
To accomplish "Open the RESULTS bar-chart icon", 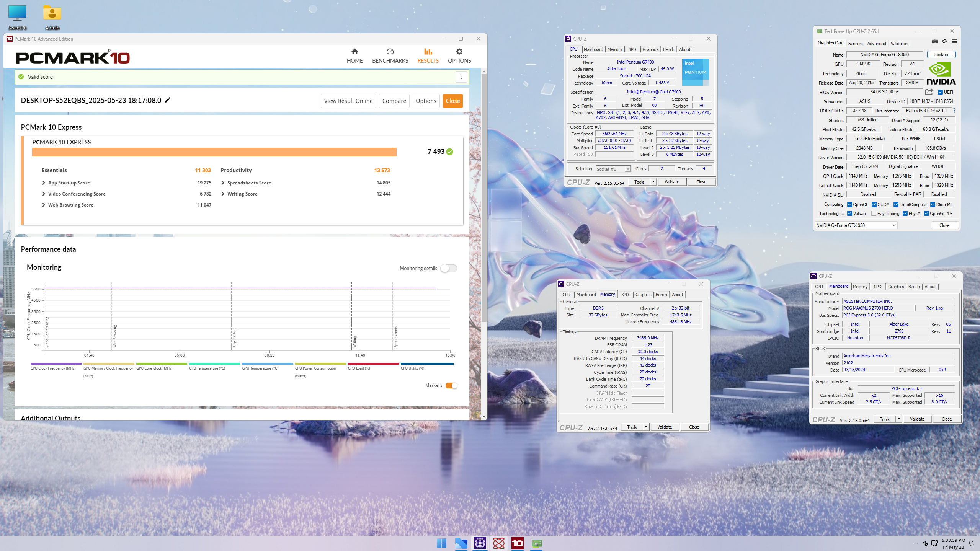I will coord(428,52).
